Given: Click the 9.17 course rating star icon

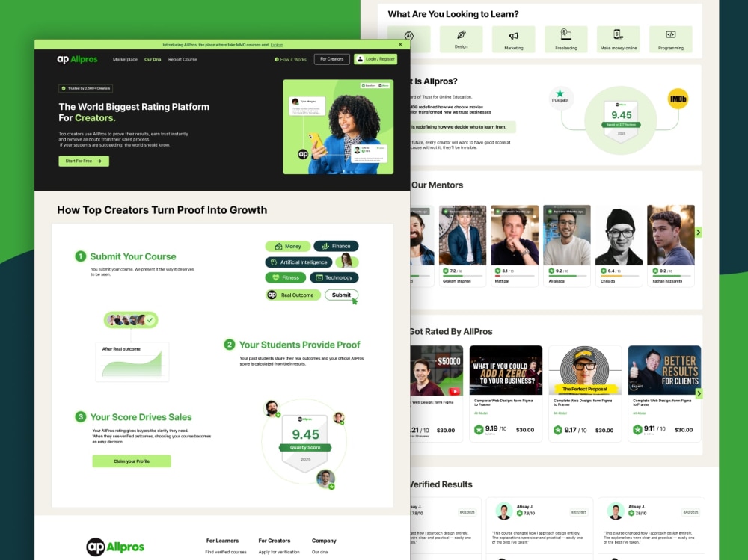Looking at the screenshot, I should pos(558,430).
